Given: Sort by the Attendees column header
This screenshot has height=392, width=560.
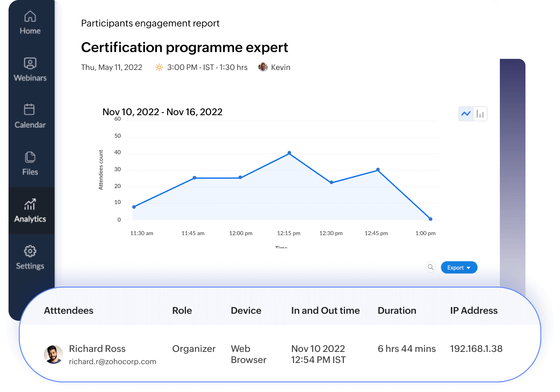Looking at the screenshot, I should pyautogui.click(x=69, y=311).
